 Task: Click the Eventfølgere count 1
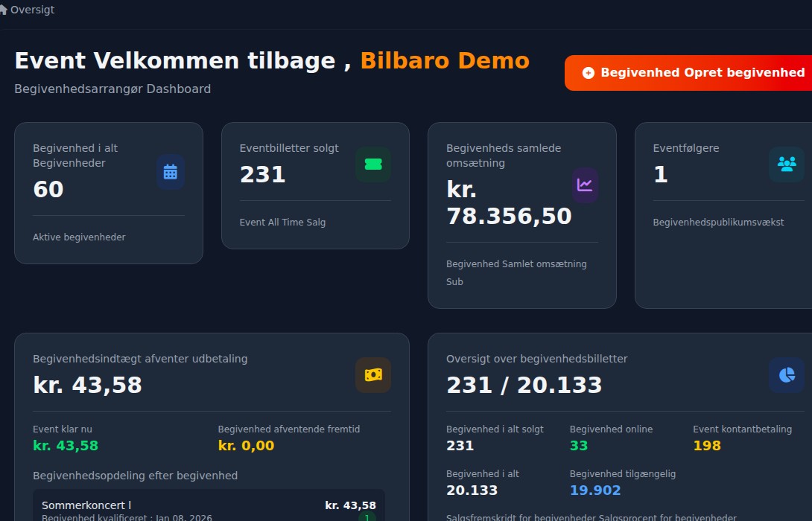(x=660, y=174)
